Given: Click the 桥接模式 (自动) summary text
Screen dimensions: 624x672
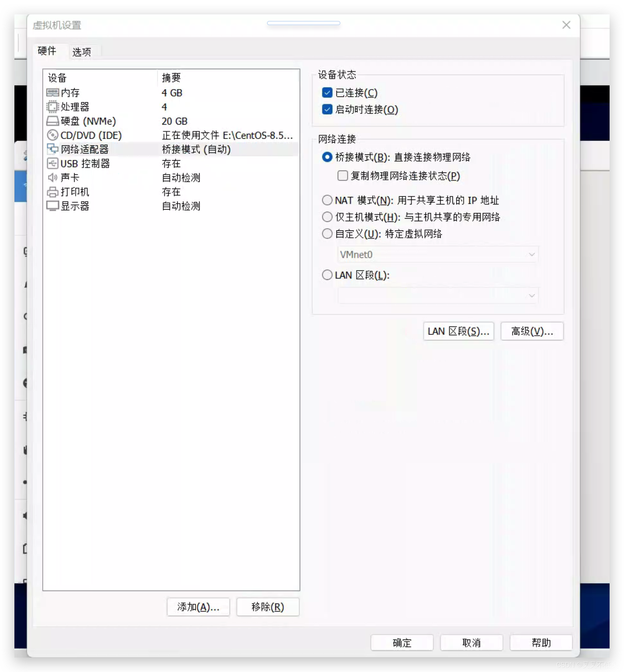Looking at the screenshot, I should tap(196, 149).
